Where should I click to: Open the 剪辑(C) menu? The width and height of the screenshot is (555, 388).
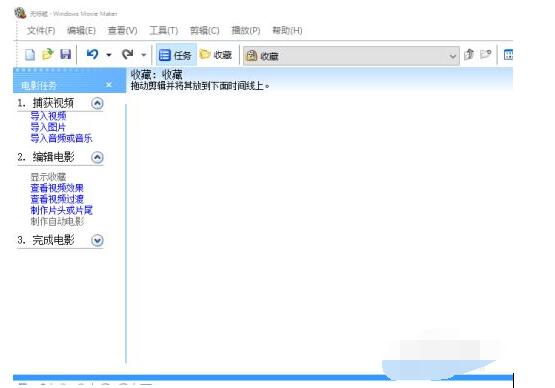(x=205, y=31)
